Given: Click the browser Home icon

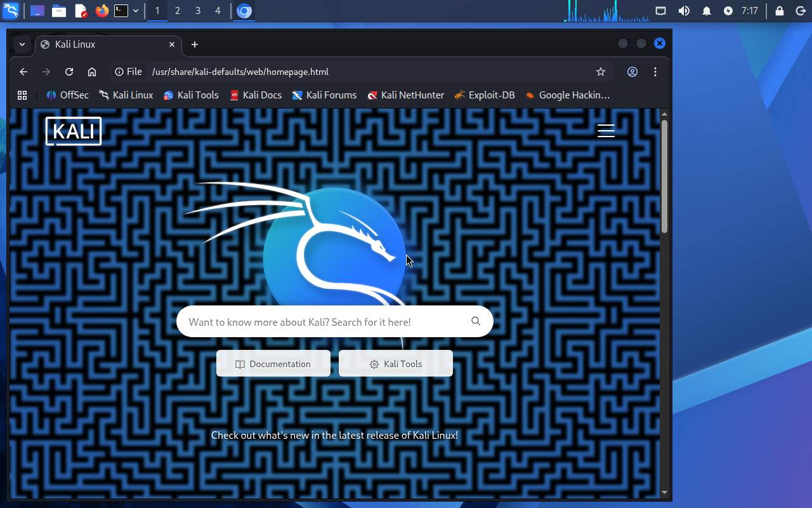Looking at the screenshot, I should (x=92, y=72).
